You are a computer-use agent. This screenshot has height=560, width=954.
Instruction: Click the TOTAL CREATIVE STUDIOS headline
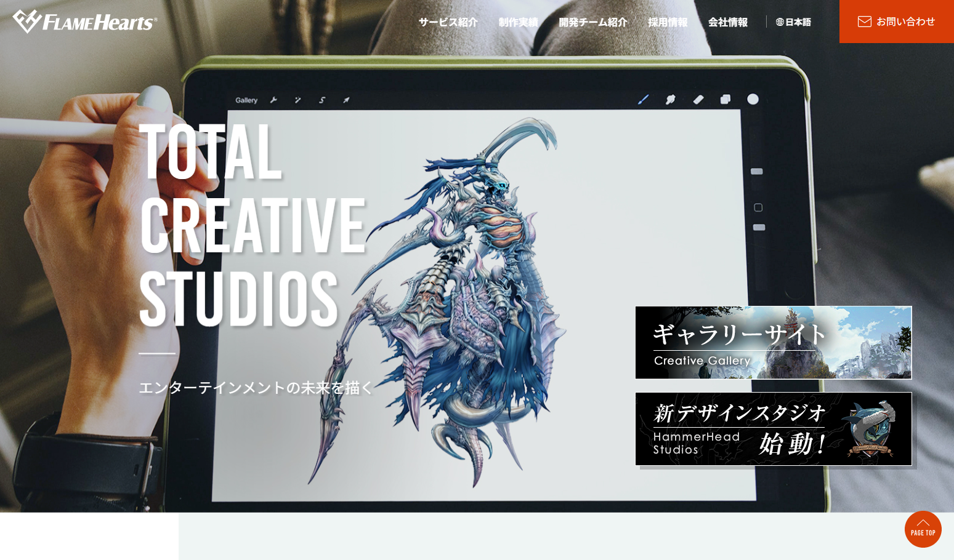[x=253, y=225]
